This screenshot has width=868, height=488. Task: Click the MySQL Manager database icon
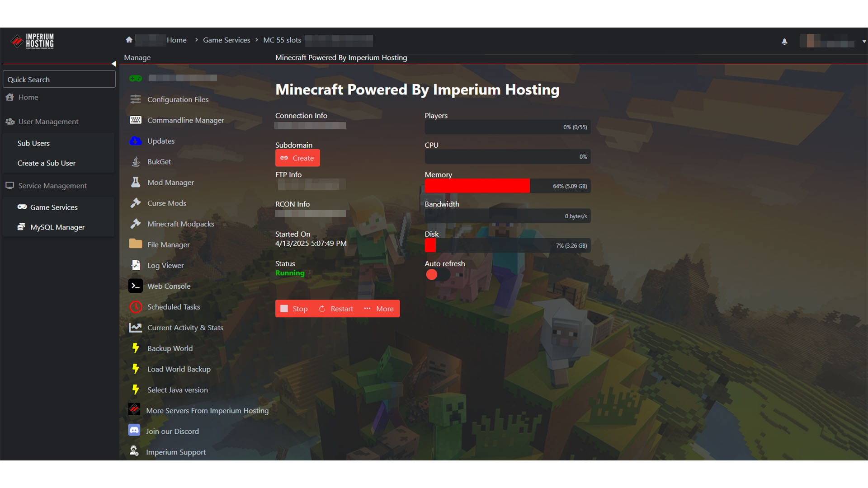[21, 227]
